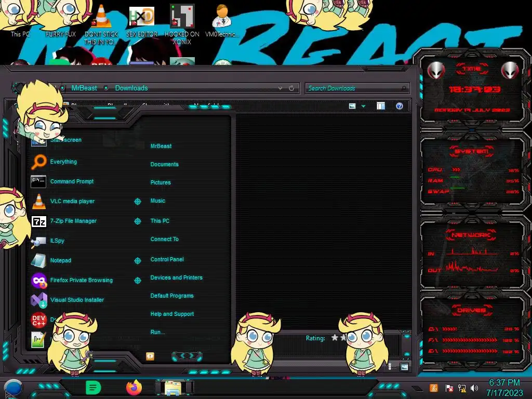Click the orange tray icon
Viewport: 532px width, 399px height.
[x=434, y=388]
